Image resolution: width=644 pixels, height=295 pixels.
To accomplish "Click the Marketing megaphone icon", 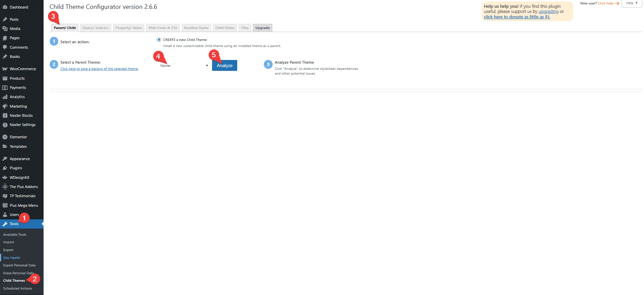I will (5, 106).
